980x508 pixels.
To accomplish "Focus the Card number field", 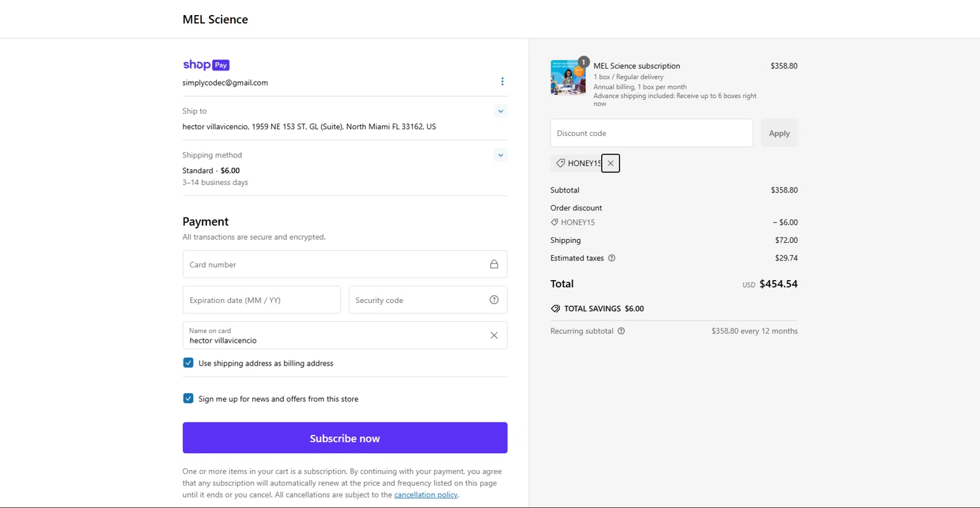I will point(345,264).
